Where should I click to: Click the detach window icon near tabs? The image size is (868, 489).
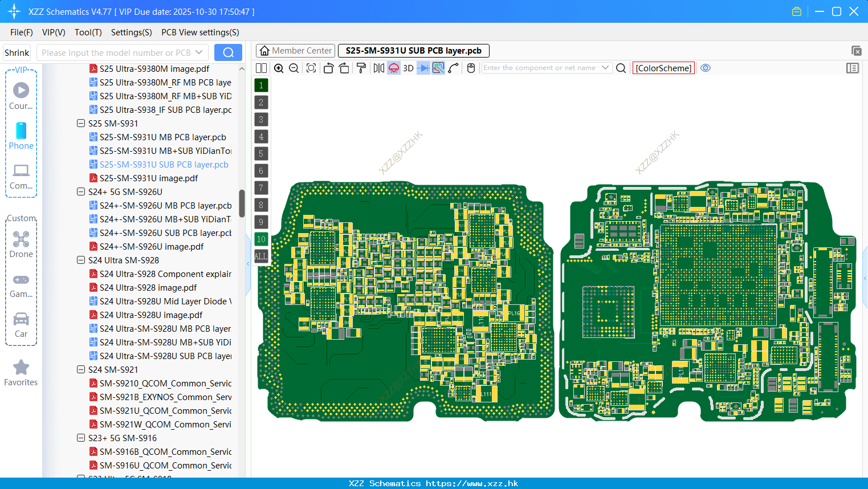[x=856, y=51]
